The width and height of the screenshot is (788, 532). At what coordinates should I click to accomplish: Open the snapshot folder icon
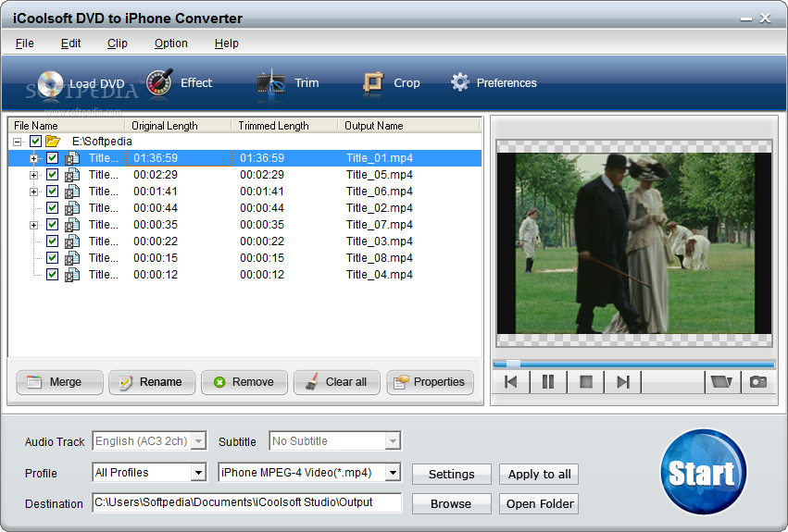(721, 382)
